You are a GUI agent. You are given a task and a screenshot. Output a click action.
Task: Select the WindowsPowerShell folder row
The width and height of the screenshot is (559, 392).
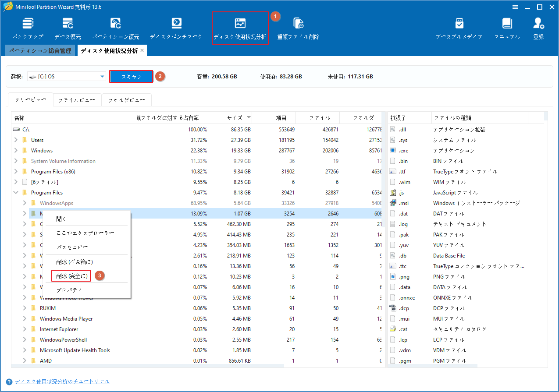click(196, 340)
